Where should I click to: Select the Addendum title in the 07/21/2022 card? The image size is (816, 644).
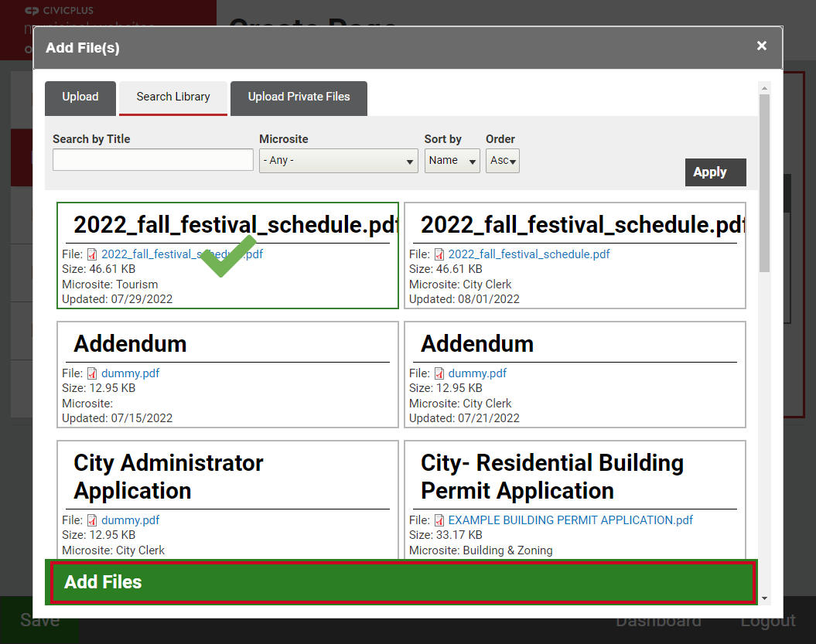click(477, 344)
